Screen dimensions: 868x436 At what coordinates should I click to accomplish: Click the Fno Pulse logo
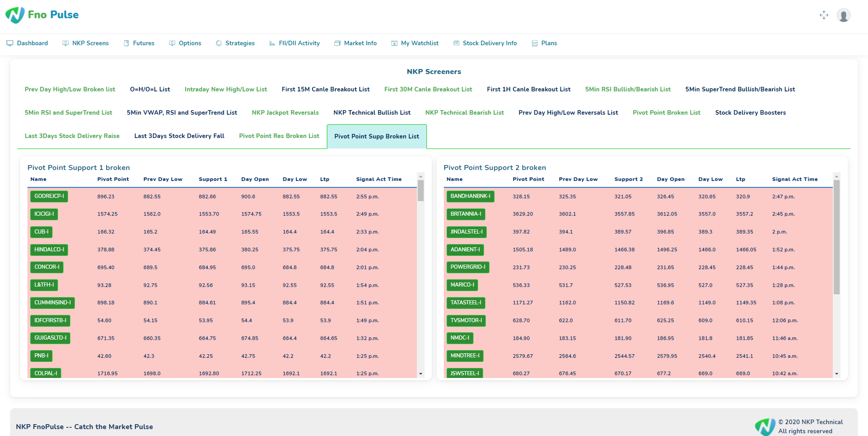tap(15, 15)
